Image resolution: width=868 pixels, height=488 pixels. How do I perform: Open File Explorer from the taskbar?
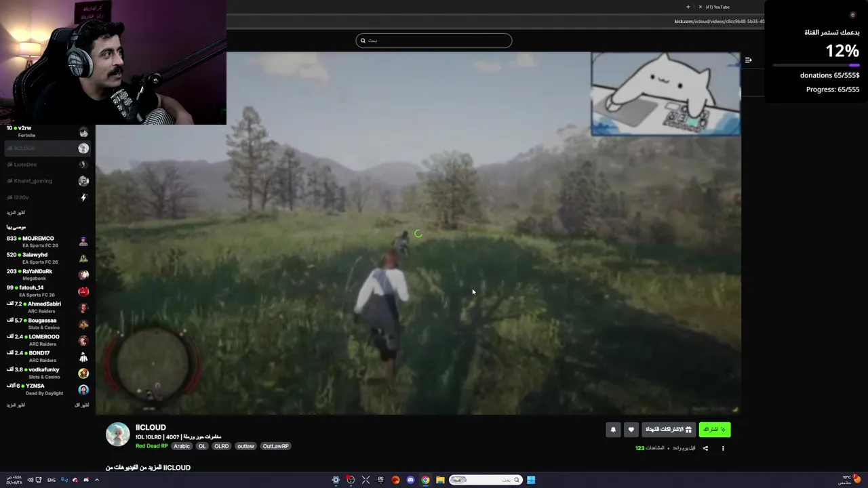(x=440, y=480)
